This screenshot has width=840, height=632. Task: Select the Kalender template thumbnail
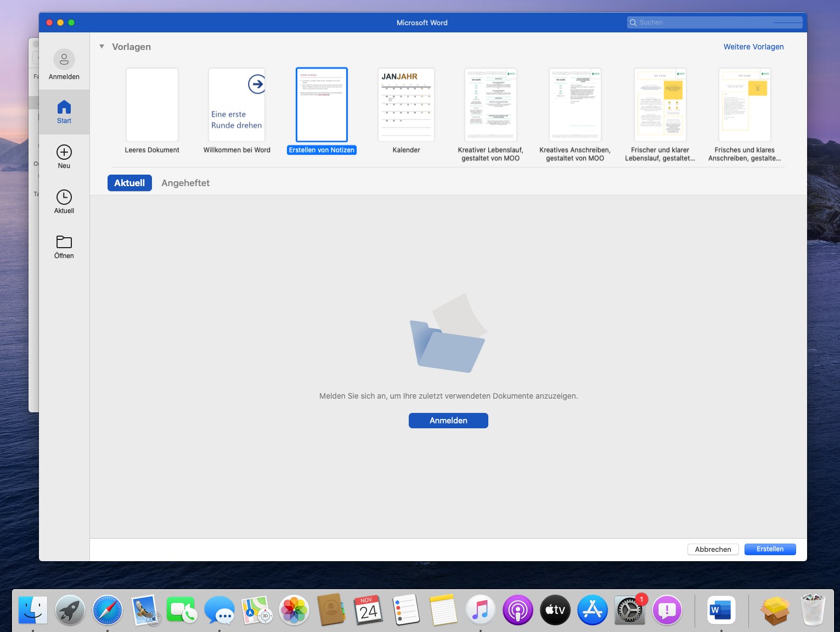[406, 105]
